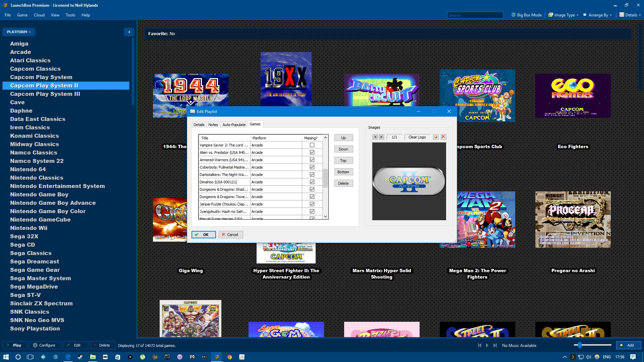Open the volume control in system tray

[589, 357]
